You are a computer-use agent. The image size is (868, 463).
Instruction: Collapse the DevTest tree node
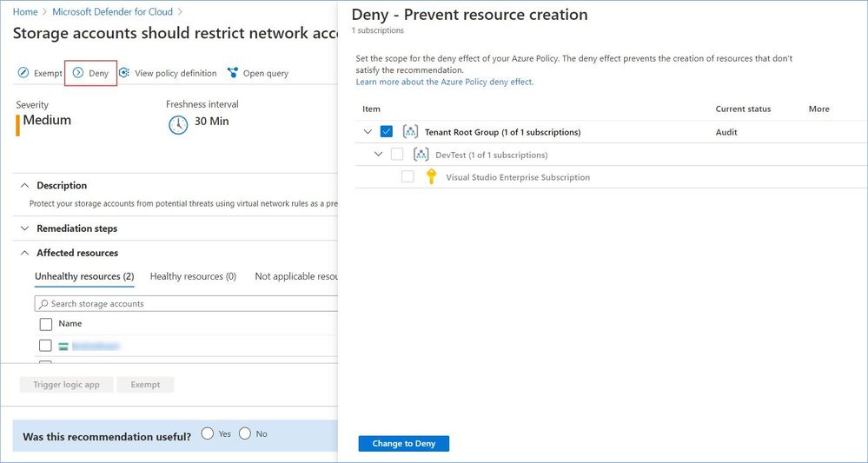[378, 155]
